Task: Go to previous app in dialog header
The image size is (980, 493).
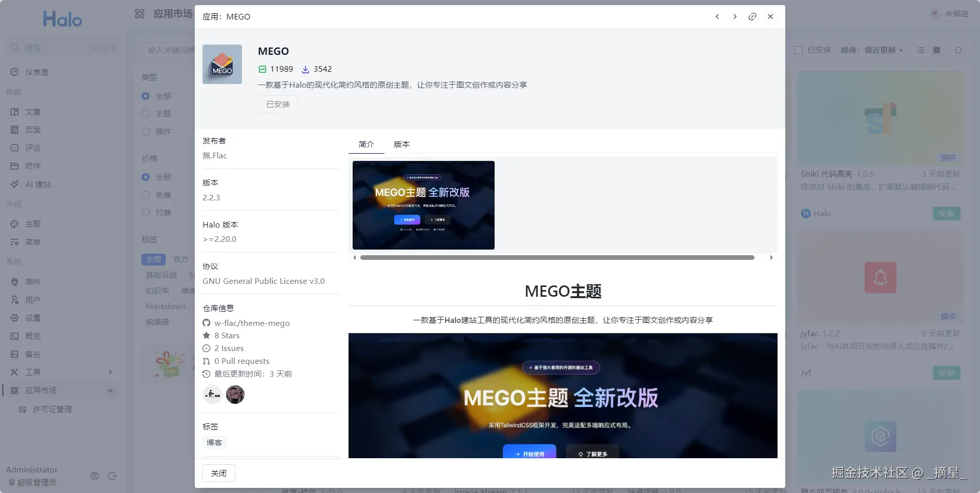Action: (x=717, y=17)
